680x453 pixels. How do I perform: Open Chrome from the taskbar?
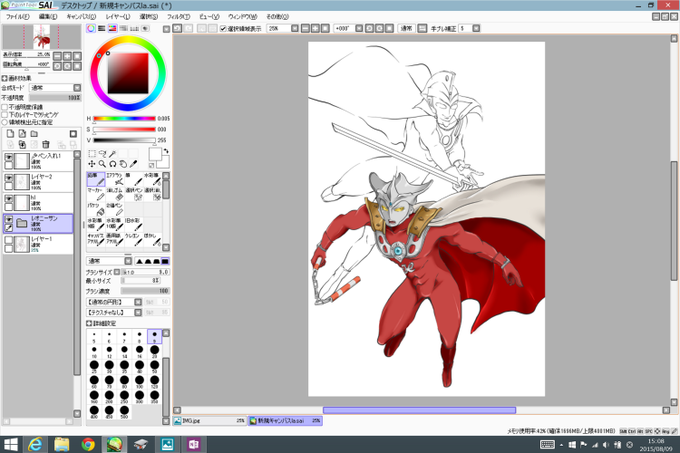point(88,444)
